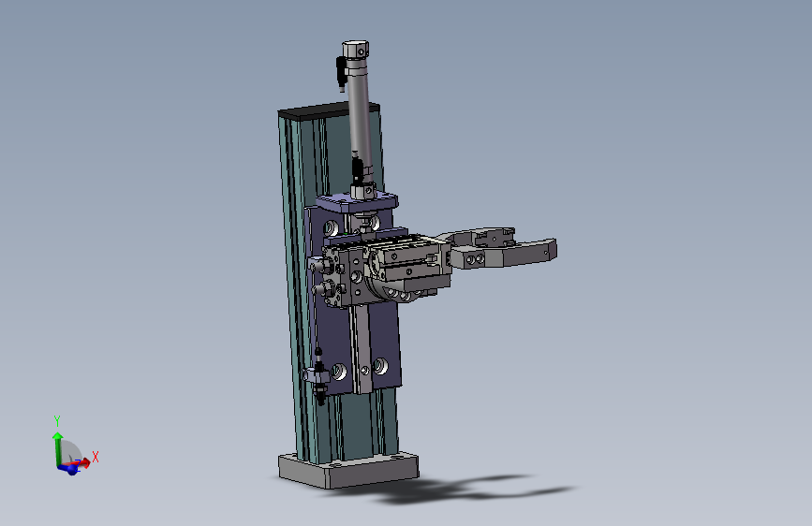Click the blue Z axis of the triad
This screenshot has width=812, height=526.
tap(69, 469)
